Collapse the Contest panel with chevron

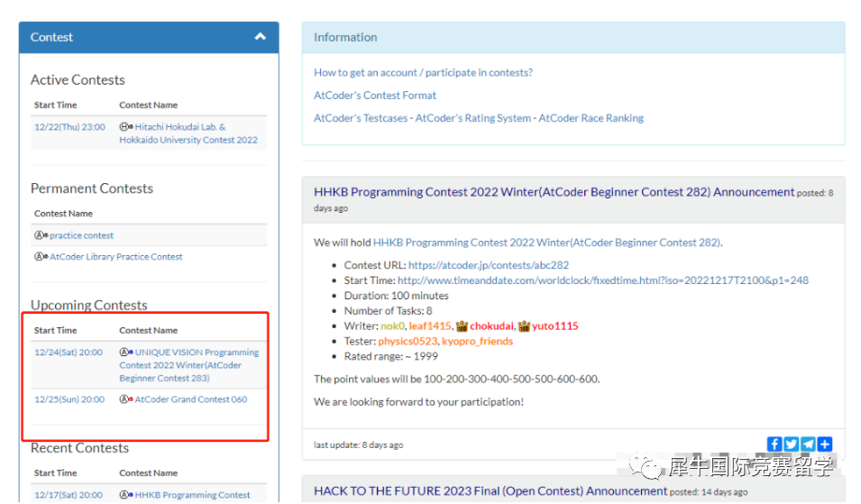pos(261,37)
